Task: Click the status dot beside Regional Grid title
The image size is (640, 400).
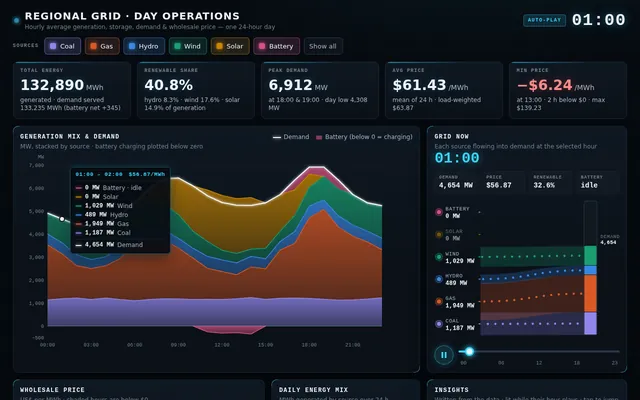Action: (16, 20)
